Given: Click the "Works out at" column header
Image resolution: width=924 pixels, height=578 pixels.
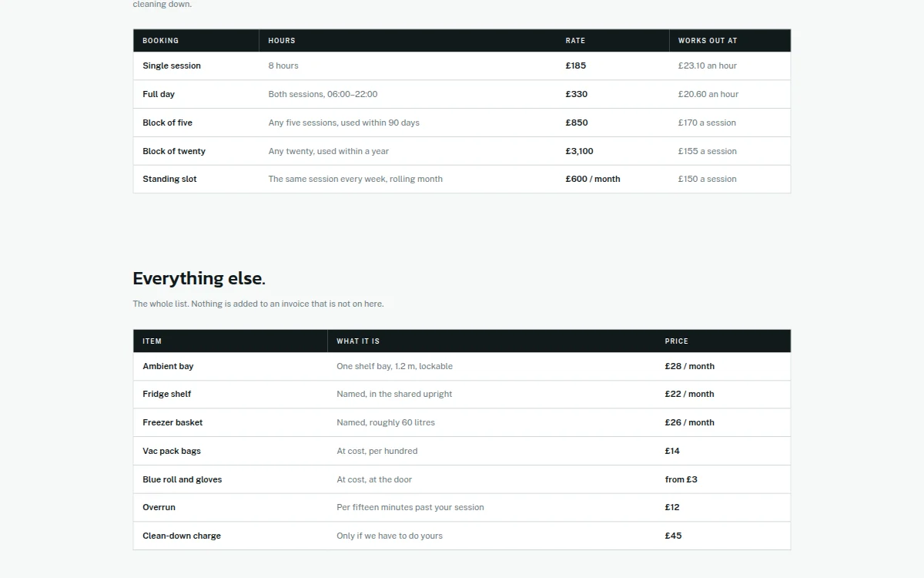Looking at the screenshot, I should (x=708, y=41).
